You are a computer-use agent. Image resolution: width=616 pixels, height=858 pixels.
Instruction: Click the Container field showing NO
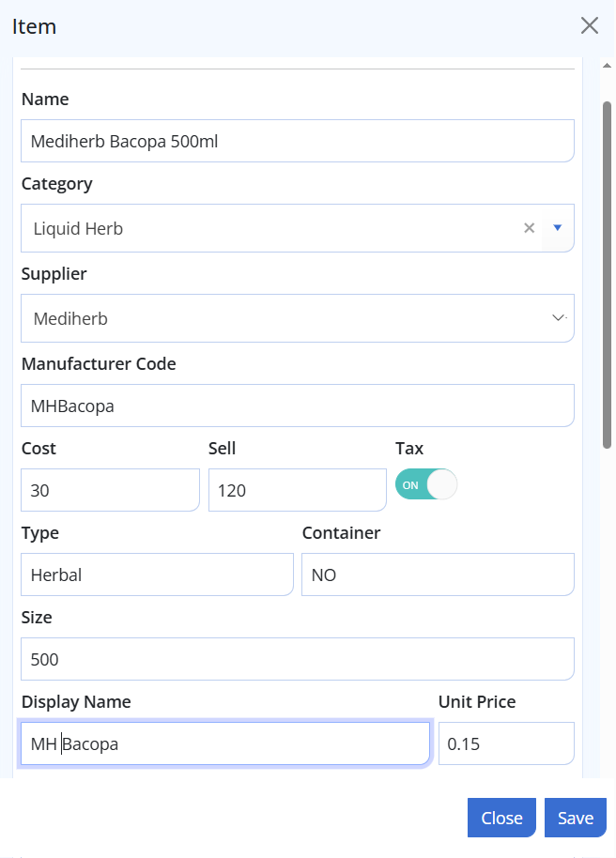tap(438, 575)
